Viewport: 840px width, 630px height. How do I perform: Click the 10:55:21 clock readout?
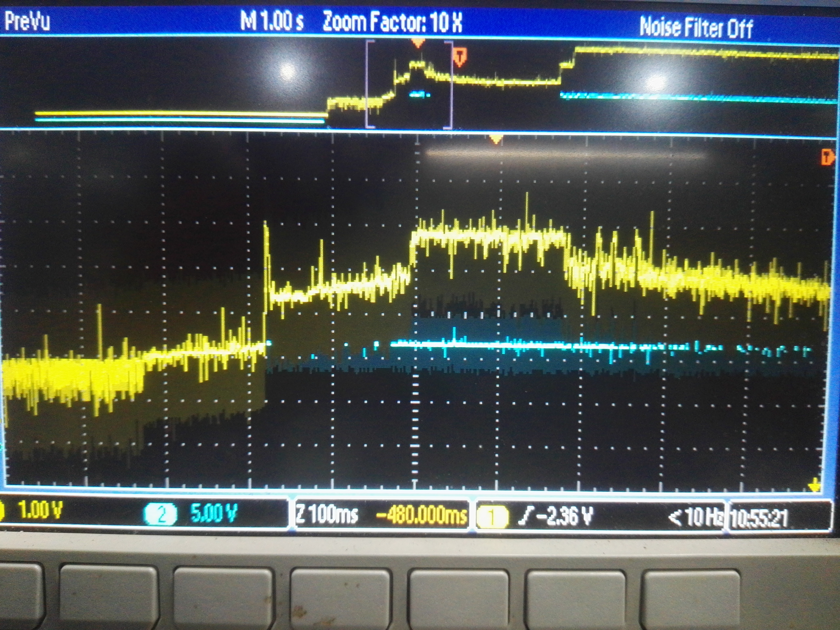pyautogui.click(x=759, y=518)
